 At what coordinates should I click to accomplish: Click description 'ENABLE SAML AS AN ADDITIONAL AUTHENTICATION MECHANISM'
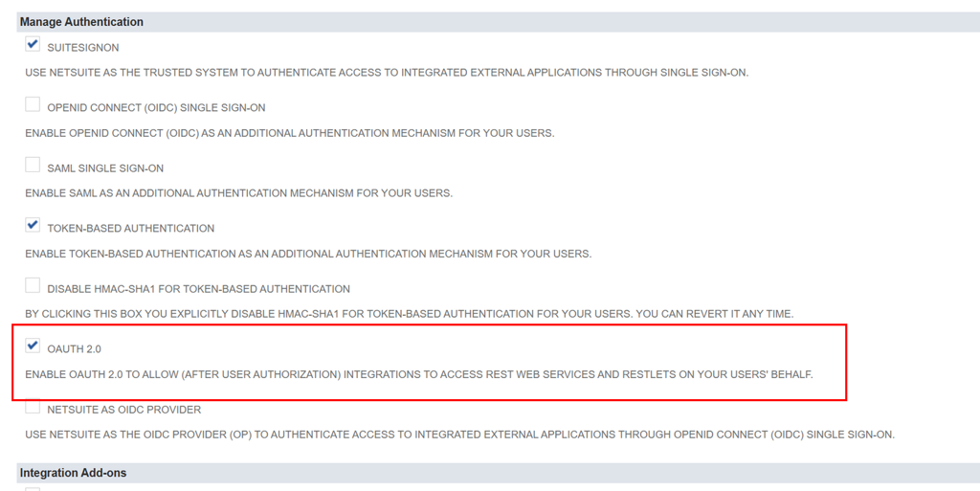(238, 193)
